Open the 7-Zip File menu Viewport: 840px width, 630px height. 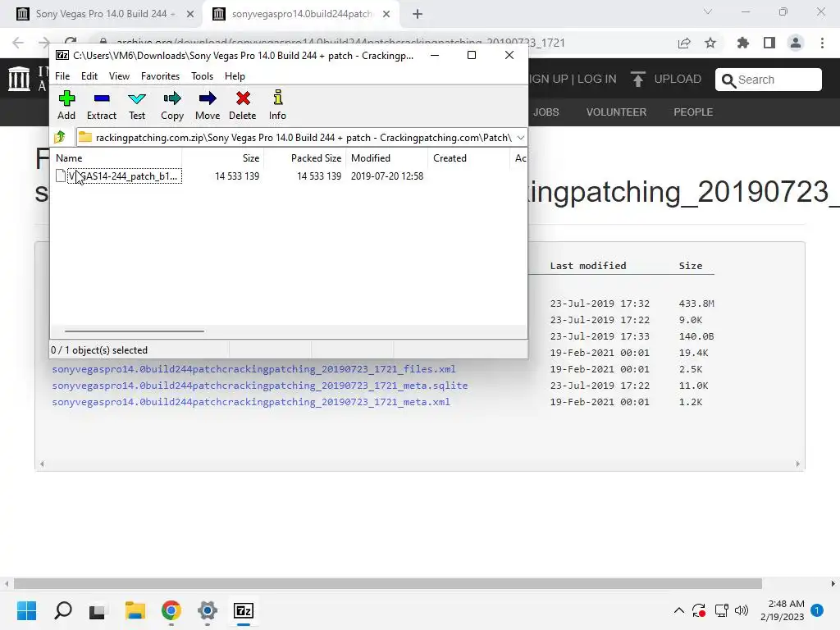point(62,76)
